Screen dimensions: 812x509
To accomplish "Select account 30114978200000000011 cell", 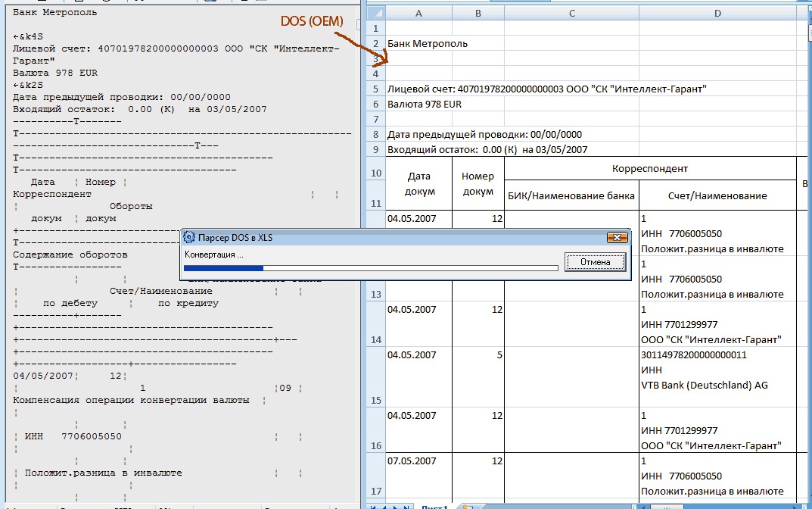I will pos(694,355).
